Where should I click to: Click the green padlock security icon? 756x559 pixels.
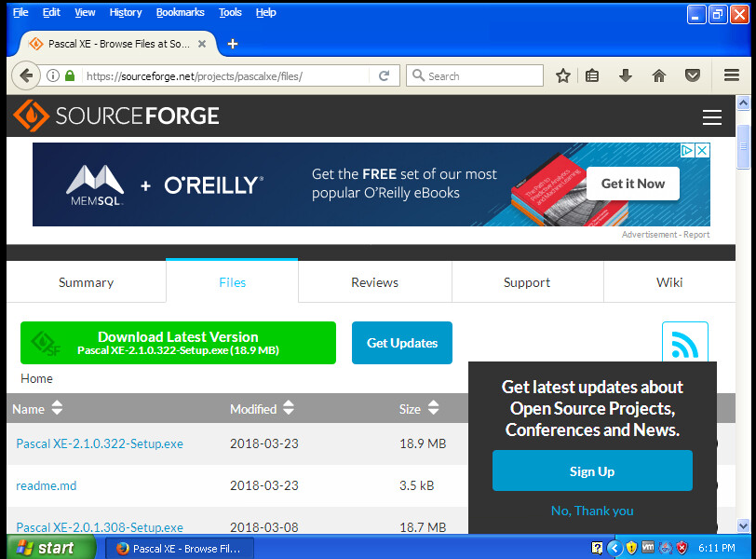pyautogui.click(x=70, y=75)
